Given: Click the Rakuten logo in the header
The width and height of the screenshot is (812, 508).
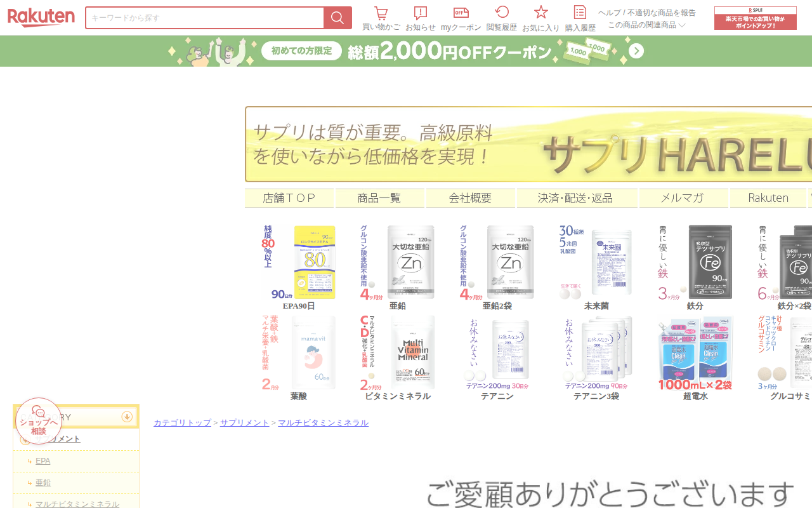Looking at the screenshot, I should (41, 18).
